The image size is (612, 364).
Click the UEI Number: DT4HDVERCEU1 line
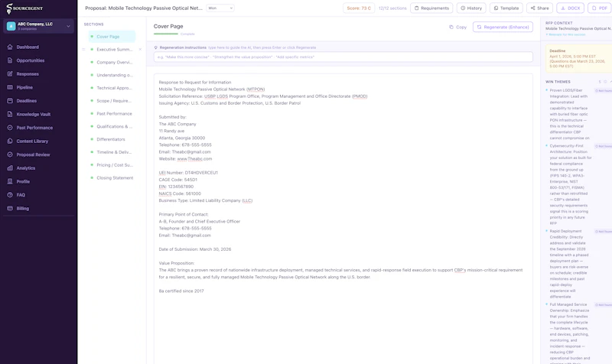[188, 173]
